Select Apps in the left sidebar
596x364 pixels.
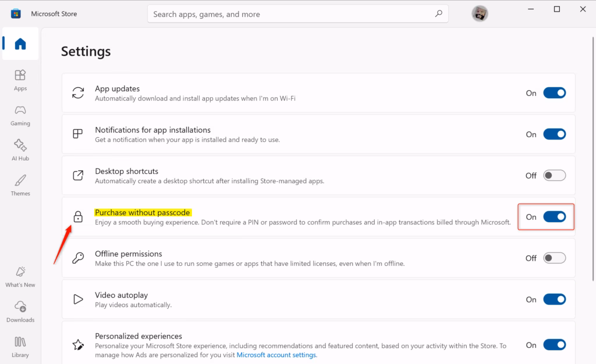(x=20, y=80)
